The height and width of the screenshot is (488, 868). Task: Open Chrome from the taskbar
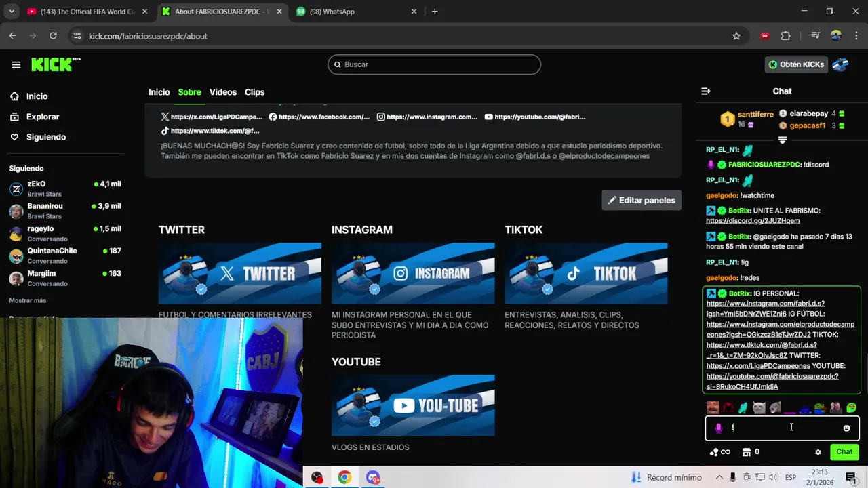(344, 477)
